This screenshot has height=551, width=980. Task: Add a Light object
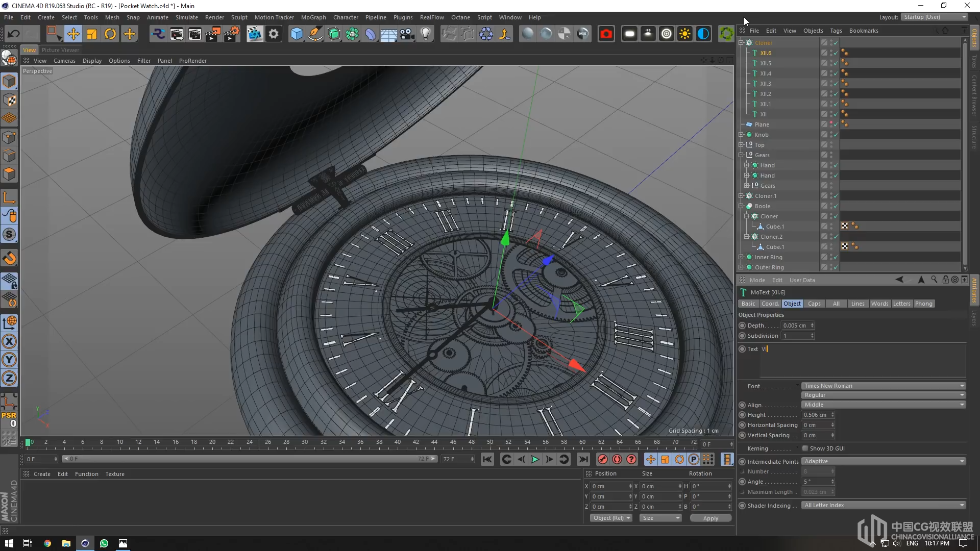point(426,34)
